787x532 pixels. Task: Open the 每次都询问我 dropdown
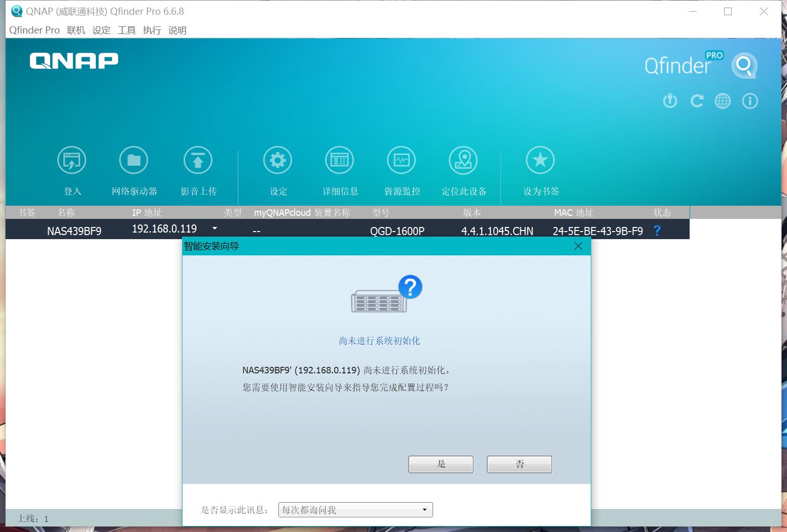point(355,510)
